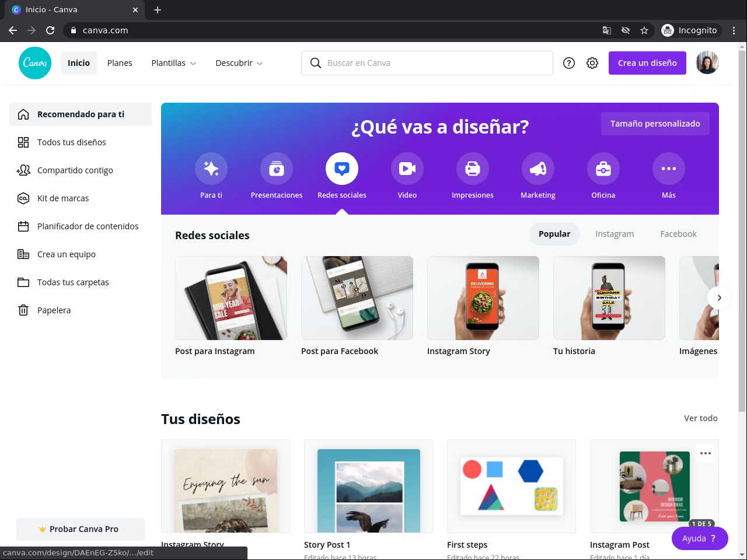747x560 pixels.
Task: Select the Marketing megaphone icon
Action: tap(538, 169)
